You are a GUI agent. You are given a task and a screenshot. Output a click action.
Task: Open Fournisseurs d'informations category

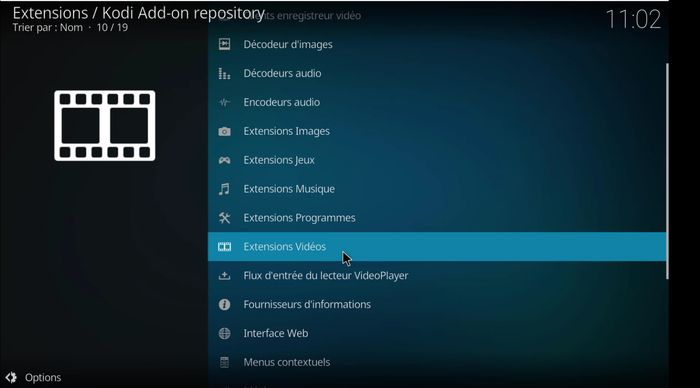[438, 305]
